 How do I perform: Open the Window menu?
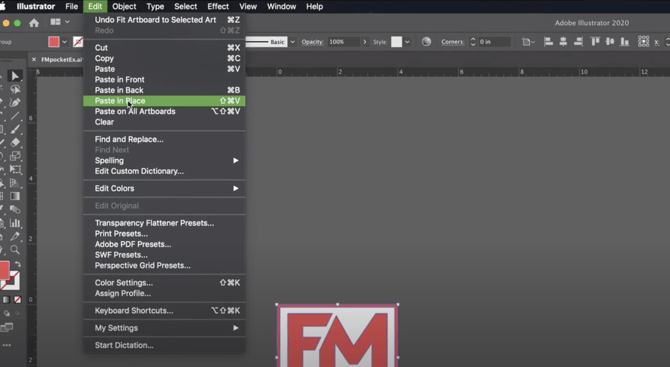[281, 6]
